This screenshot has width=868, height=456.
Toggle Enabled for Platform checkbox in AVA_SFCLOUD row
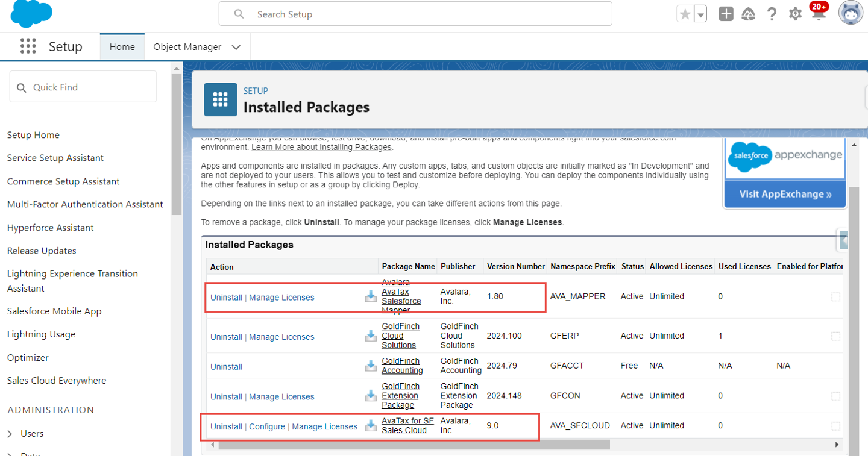point(835,426)
